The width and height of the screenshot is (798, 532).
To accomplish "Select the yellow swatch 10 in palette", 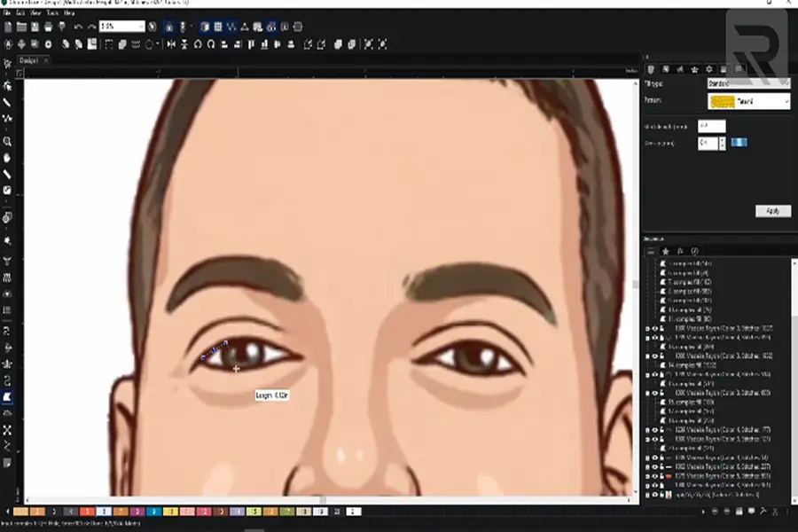I will 170,512.
